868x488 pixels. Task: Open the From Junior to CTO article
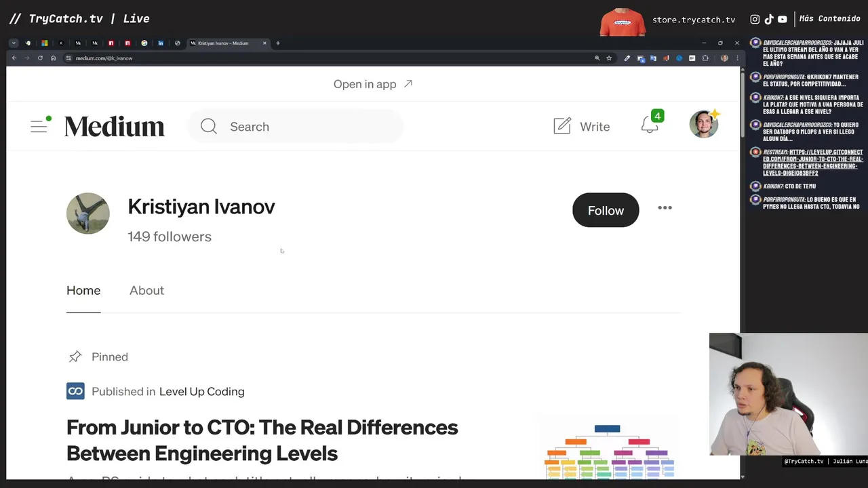262,440
